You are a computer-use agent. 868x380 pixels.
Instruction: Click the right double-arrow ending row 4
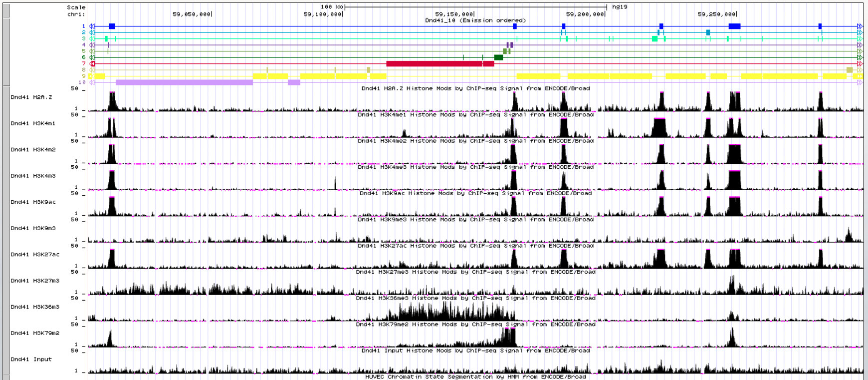coord(860,45)
